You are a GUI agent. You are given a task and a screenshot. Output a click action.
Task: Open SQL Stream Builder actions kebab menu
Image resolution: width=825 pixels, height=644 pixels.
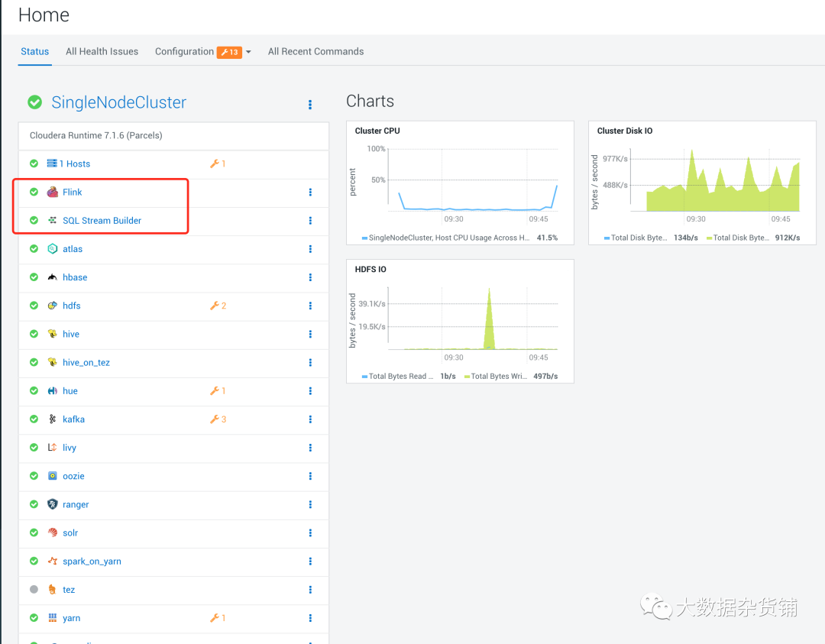coord(310,221)
